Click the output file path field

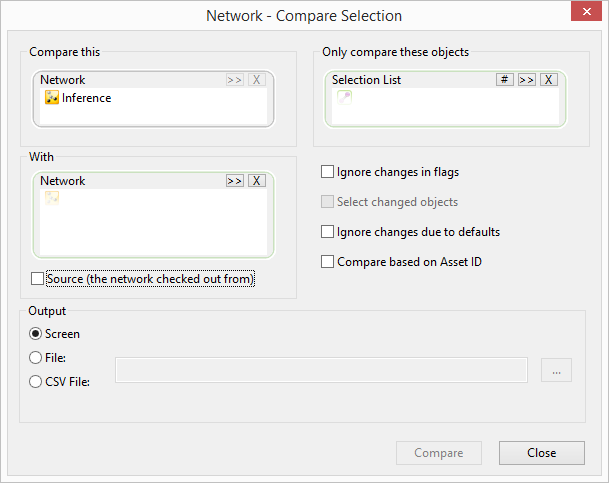pos(321,370)
